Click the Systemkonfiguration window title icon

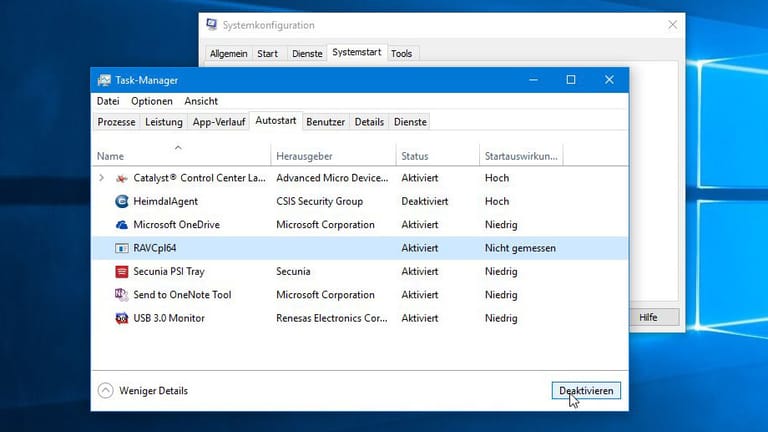tap(212, 24)
